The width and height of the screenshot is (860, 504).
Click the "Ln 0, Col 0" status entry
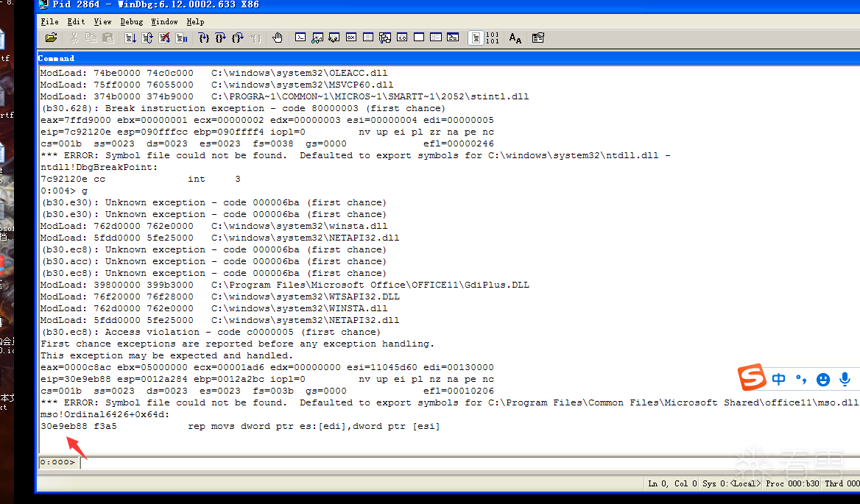[672, 483]
